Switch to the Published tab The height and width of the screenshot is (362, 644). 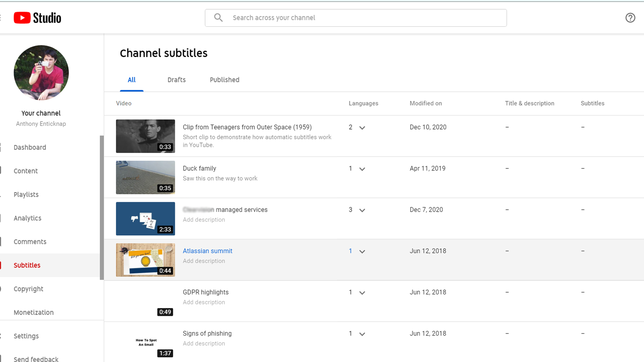[224, 80]
